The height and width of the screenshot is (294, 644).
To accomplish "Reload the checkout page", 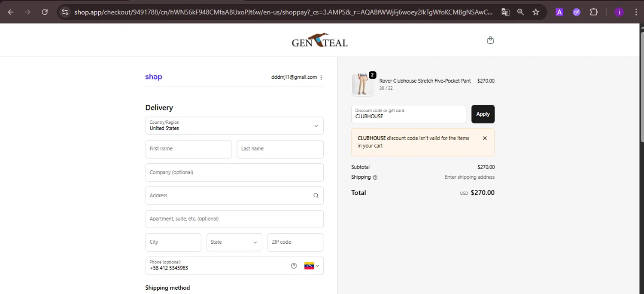I will pyautogui.click(x=45, y=12).
